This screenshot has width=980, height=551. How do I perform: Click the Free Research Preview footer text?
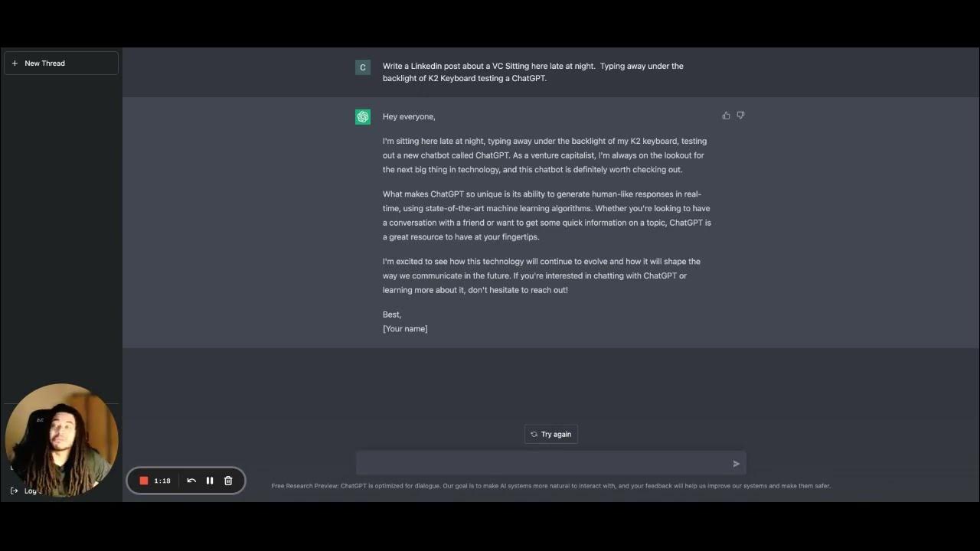coord(550,486)
